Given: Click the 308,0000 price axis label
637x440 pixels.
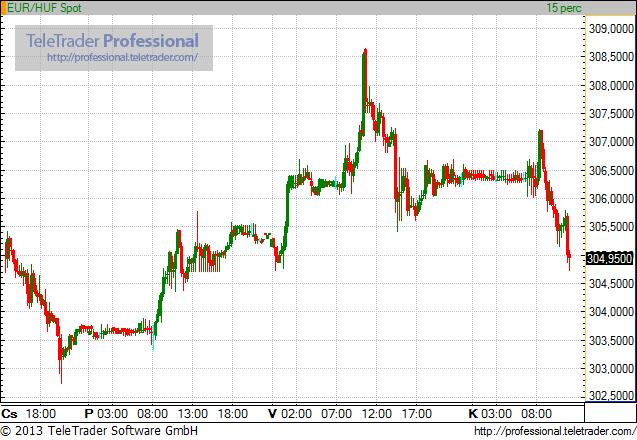Looking at the screenshot, I should pos(611,86).
